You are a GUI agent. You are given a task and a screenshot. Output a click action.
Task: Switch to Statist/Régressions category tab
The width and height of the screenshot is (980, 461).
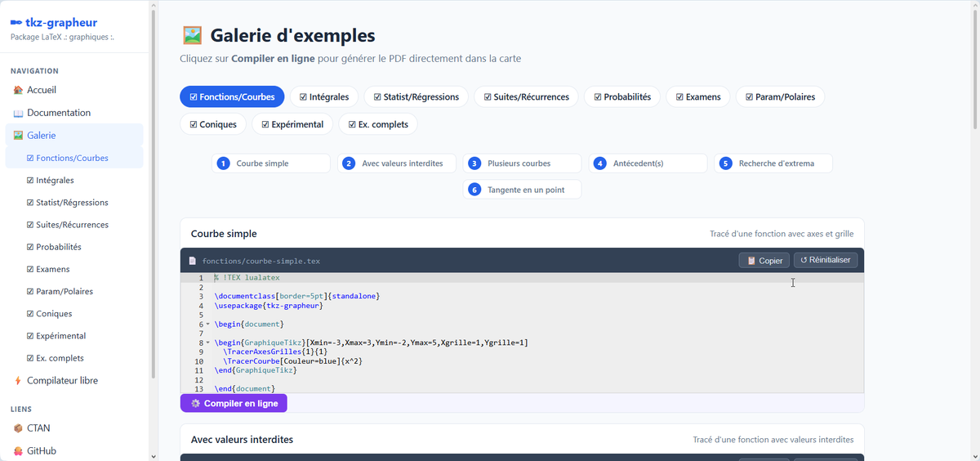[416, 96]
